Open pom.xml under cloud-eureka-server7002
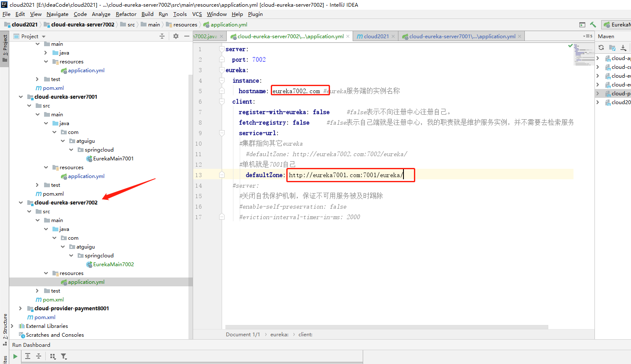Screen dimensions: 631x364 coord(50,300)
